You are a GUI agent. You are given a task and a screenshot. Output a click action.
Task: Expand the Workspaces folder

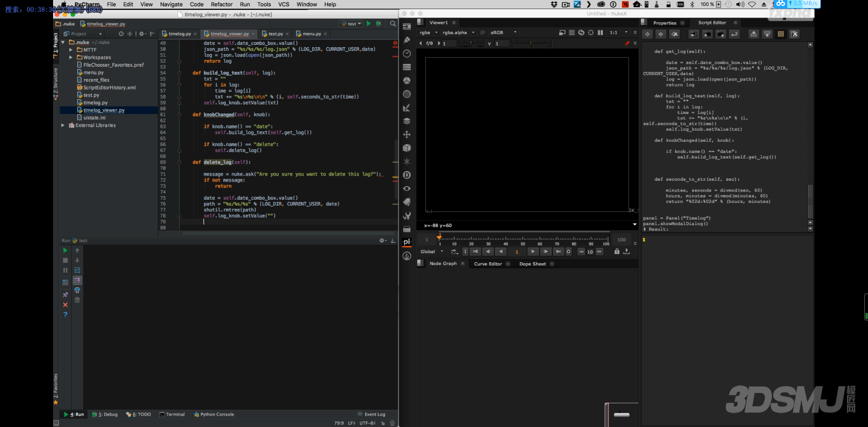click(x=71, y=58)
